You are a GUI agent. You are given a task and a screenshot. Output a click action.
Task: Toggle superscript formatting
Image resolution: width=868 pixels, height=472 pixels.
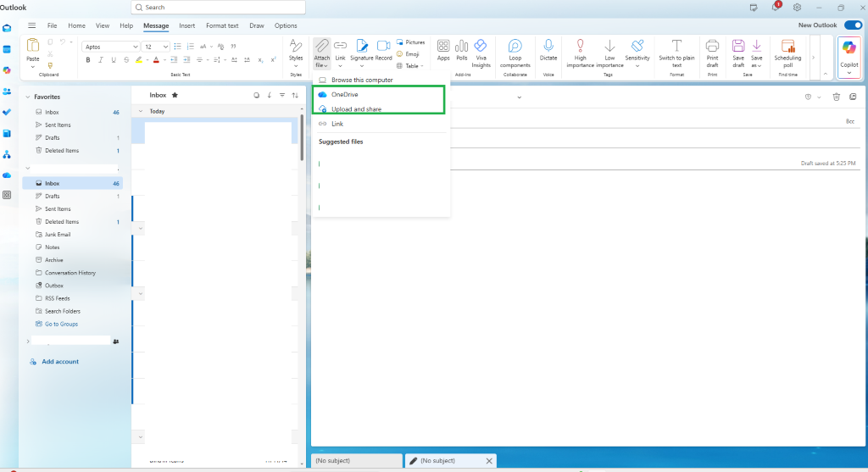pyautogui.click(x=274, y=60)
